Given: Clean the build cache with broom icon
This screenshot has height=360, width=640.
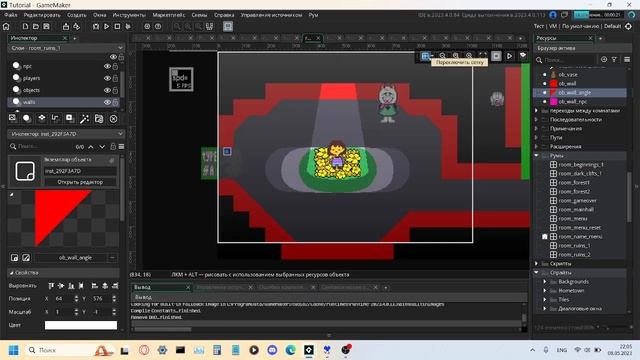Looking at the screenshot, I should [128, 27].
